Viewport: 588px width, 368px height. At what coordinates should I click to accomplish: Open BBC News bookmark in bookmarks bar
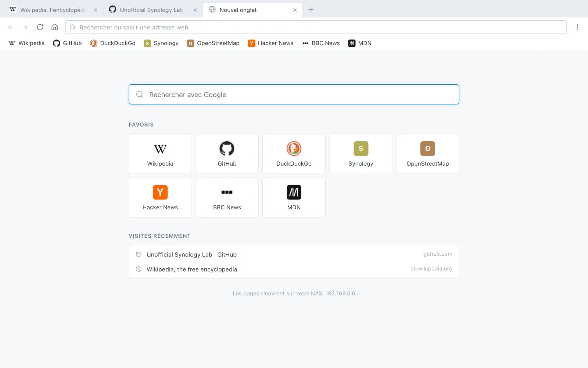(321, 43)
